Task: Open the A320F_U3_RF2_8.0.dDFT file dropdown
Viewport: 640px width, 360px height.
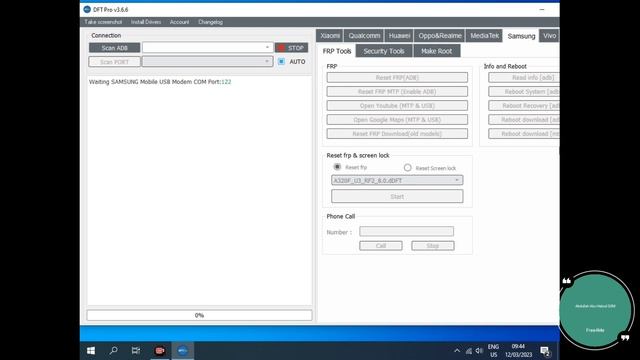Action: (x=397, y=180)
